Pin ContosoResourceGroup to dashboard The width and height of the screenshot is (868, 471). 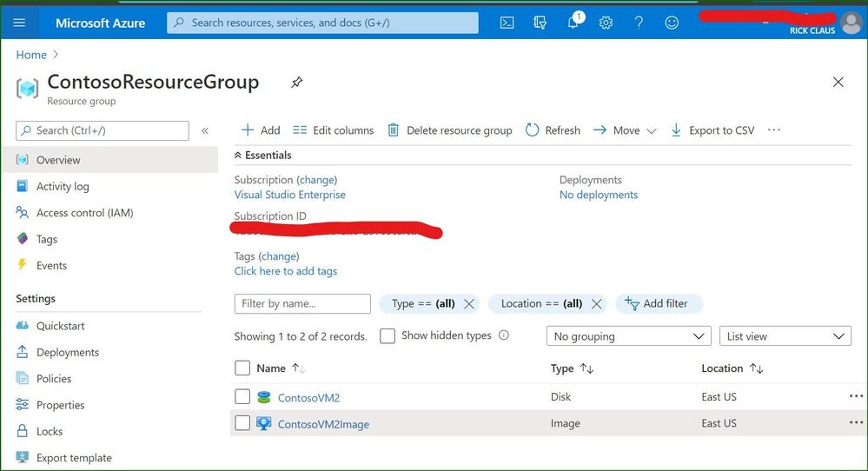coord(296,83)
